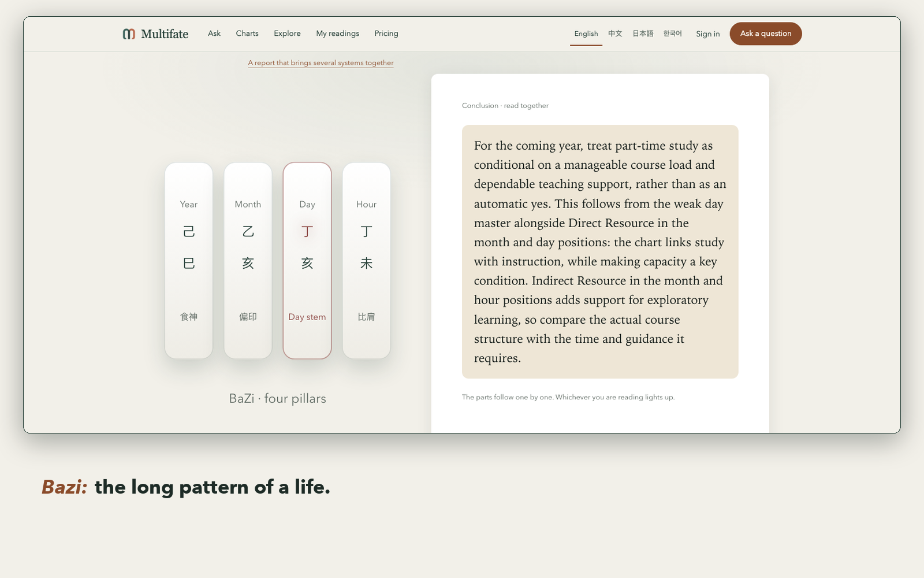Switch language to 中文
924x578 pixels.
[x=615, y=34]
